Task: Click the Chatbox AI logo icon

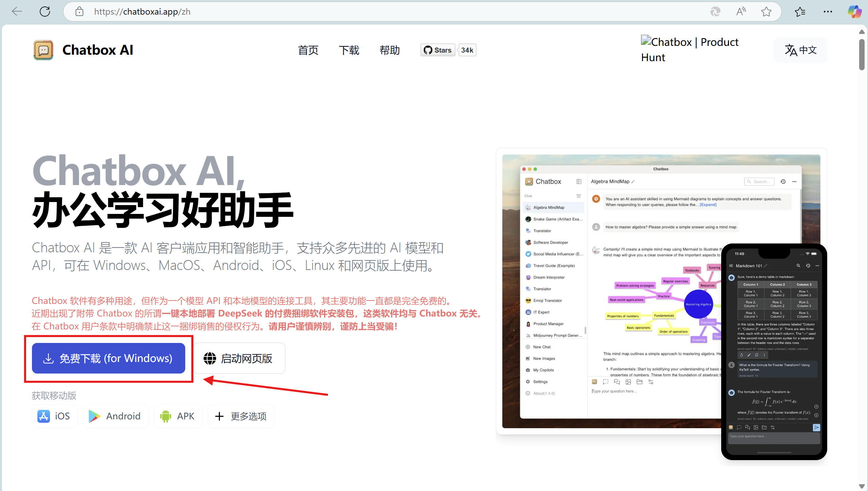Action: [43, 50]
